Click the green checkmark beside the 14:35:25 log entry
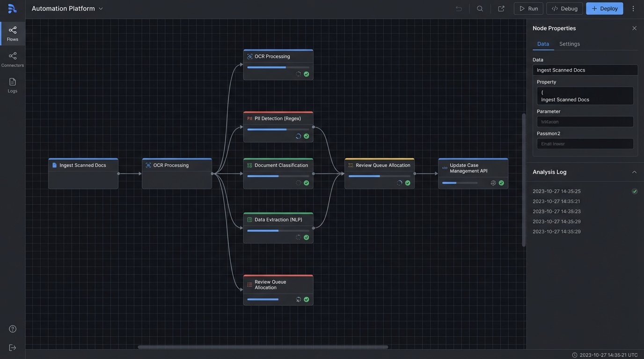The height and width of the screenshot is (359, 644). (x=633, y=190)
